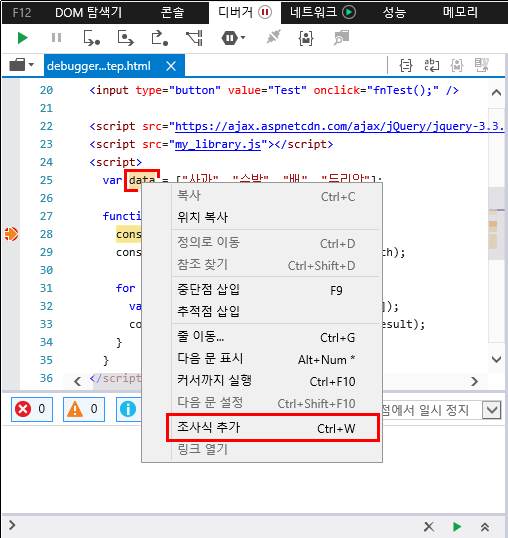Toggle the warnings count filter button

tap(84, 409)
